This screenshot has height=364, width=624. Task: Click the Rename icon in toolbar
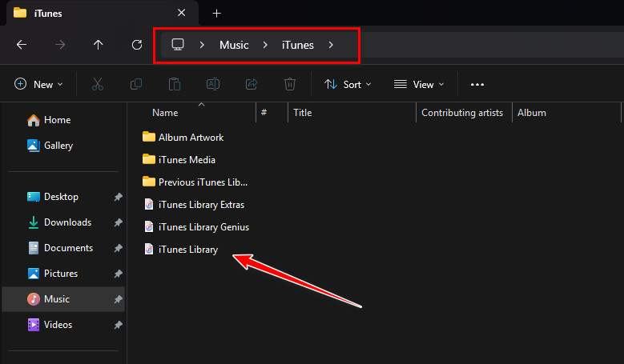click(x=213, y=84)
